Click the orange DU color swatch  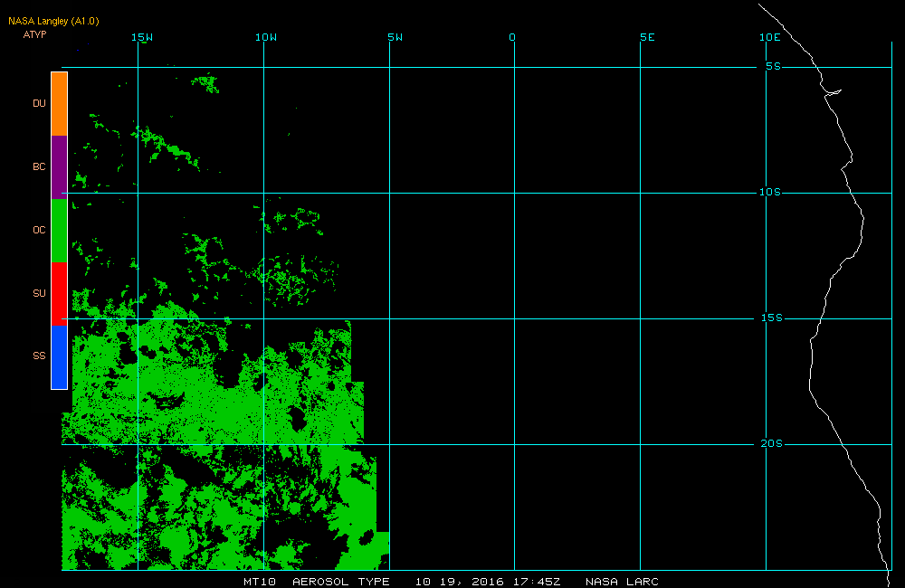coord(60,104)
